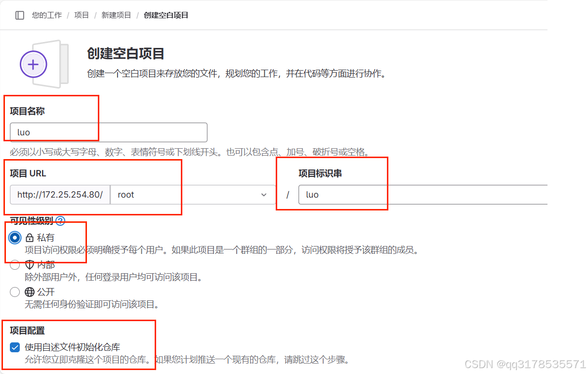Click the 创建空白项目 breadcrumb item
The image size is (588, 374).
pyautogui.click(x=166, y=15)
